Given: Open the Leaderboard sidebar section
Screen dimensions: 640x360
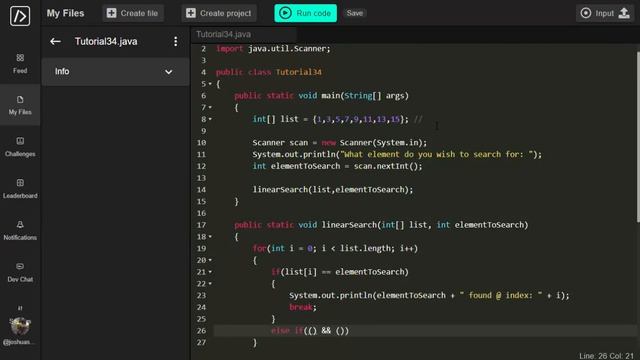Looking at the screenshot, I should pos(20,189).
